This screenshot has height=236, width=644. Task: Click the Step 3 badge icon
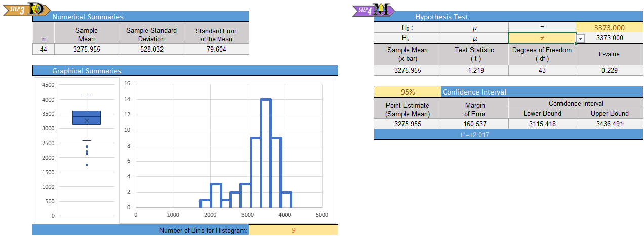point(25,10)
